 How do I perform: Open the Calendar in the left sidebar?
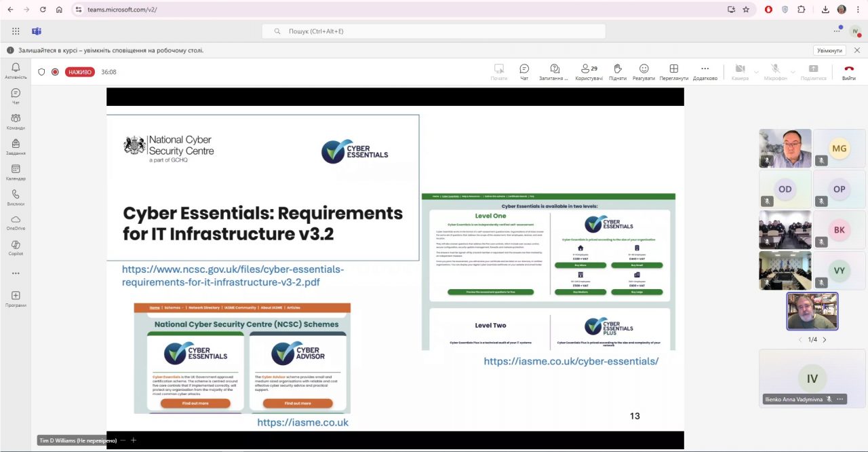[16, 172]
